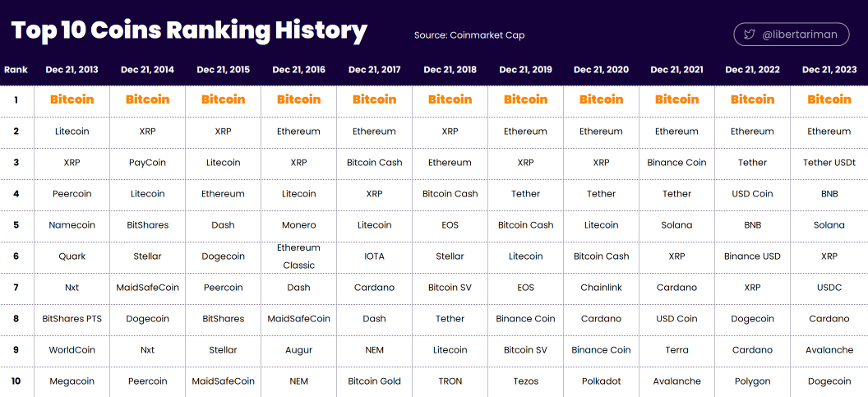Screen dimensions: 868x397
Task: Click the Source: Coinmarket Cap text
Action: 469,35
